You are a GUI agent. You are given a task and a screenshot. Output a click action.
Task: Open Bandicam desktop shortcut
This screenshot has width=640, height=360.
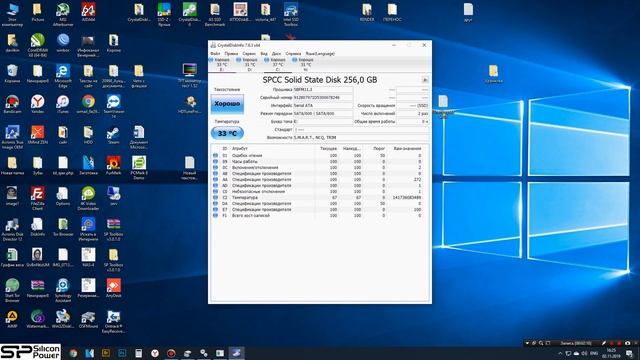(x=12, y=104)
